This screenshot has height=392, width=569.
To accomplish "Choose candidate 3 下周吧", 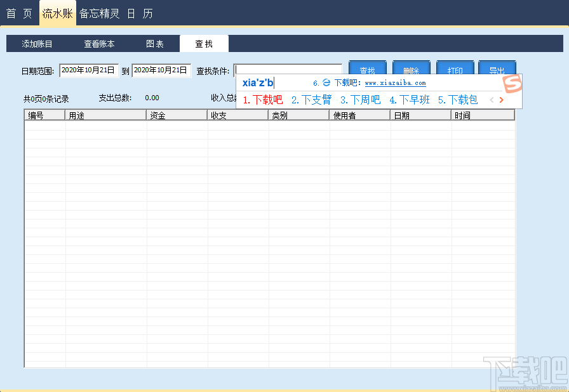I will coord(360,100).
